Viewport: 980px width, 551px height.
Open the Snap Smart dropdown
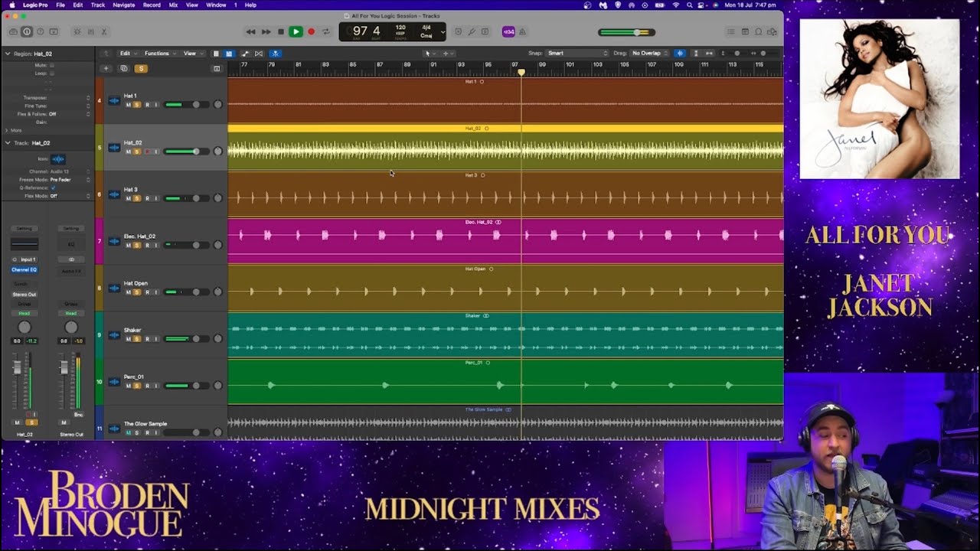[x=577, y=54]
